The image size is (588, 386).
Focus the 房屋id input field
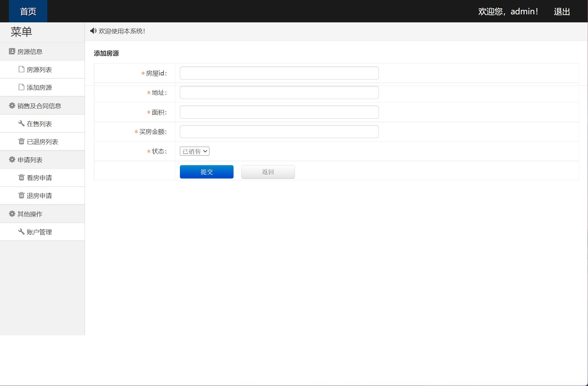tap(279, 73)
